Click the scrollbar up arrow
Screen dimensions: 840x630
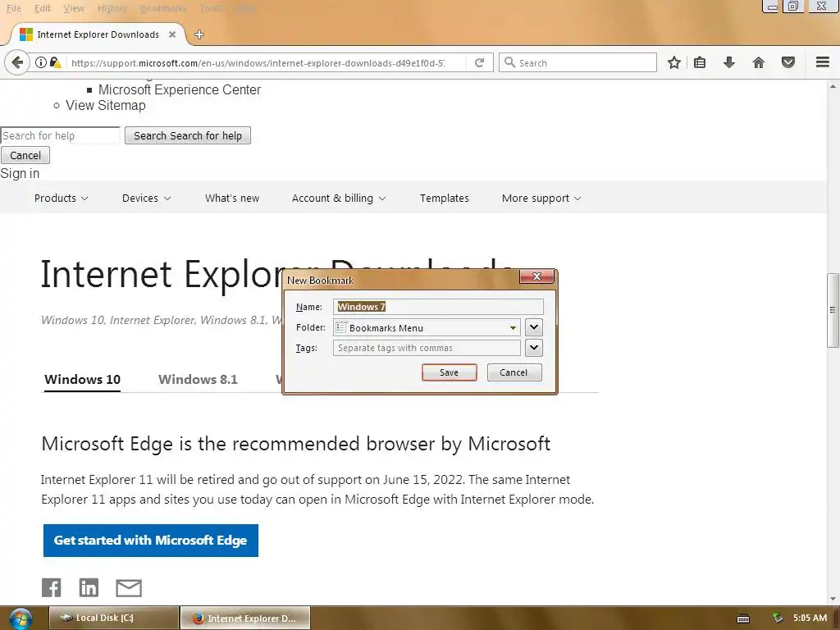click(833, 85)
